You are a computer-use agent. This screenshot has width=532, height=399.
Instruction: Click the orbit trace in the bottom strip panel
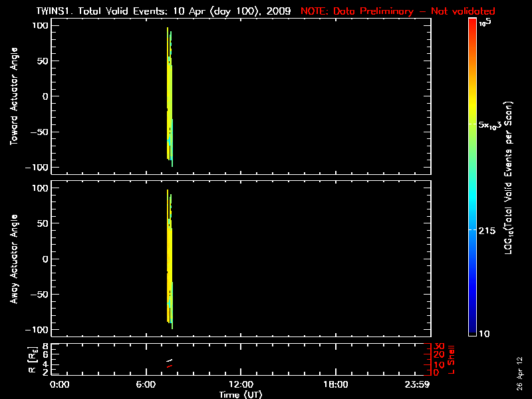[x=170, y=363]
